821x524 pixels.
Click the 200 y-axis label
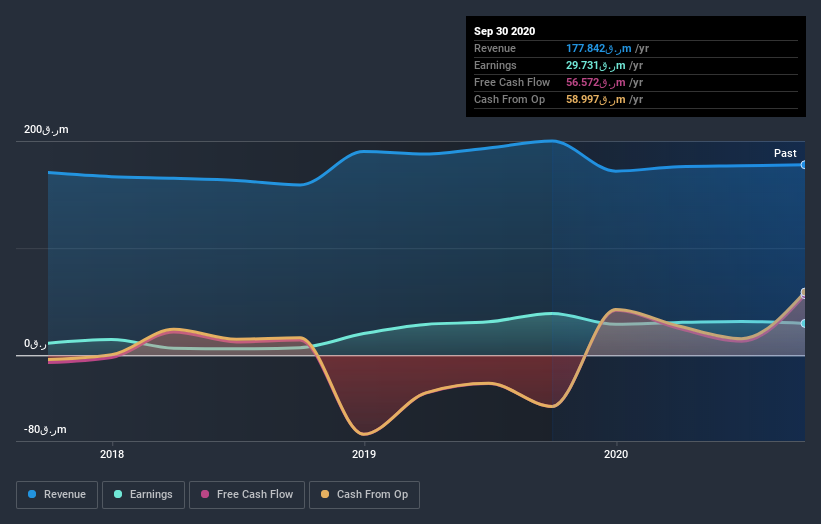[x=46, y=129]
